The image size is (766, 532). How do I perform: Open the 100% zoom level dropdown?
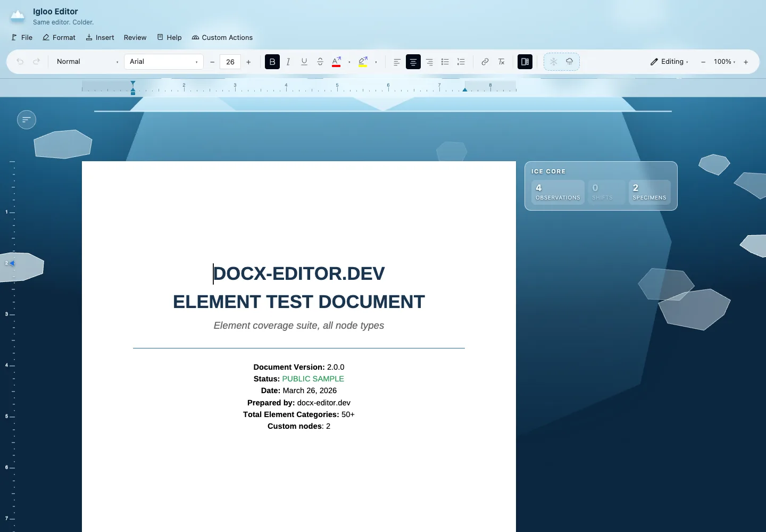[x=725, y=62]
